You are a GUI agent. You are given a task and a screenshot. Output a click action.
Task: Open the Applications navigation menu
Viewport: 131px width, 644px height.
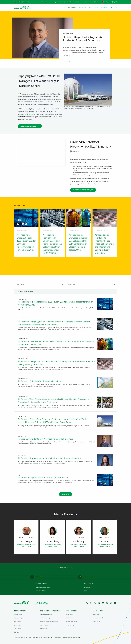coord(93,8)
